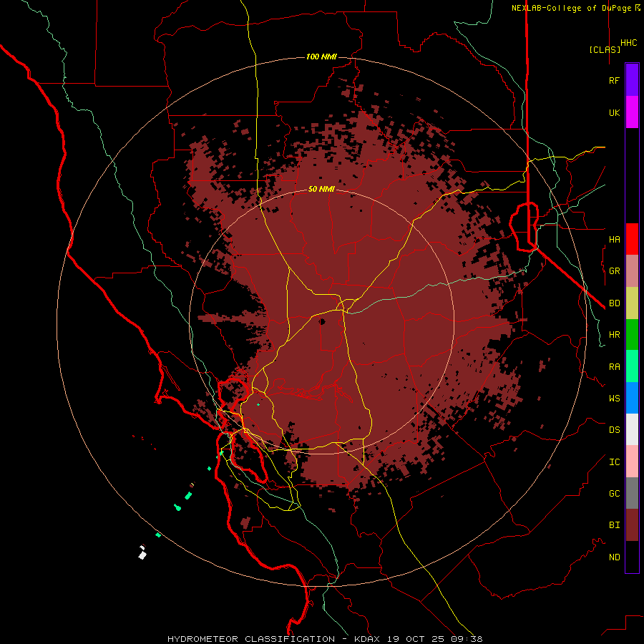
Task: Click the HYDROMETEOR CLASSIFICATION title text
Action: tap(251, 639)
